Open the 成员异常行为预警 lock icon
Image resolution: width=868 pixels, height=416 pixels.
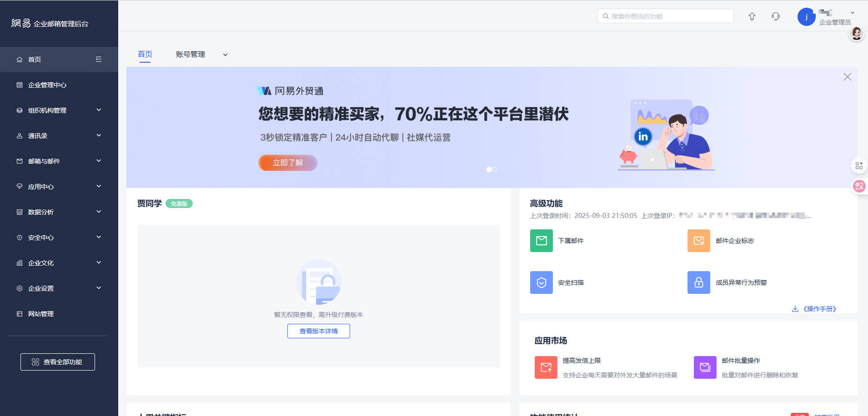(699, 282)
